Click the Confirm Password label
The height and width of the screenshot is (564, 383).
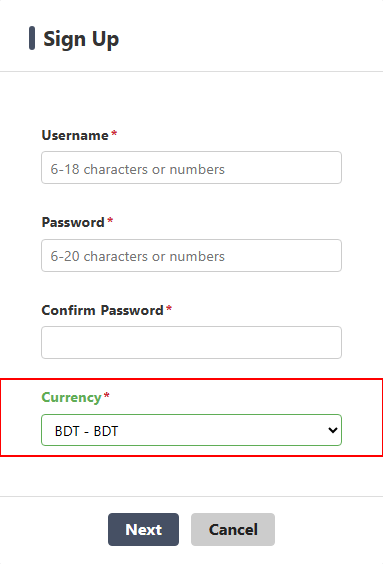(102, 310)
